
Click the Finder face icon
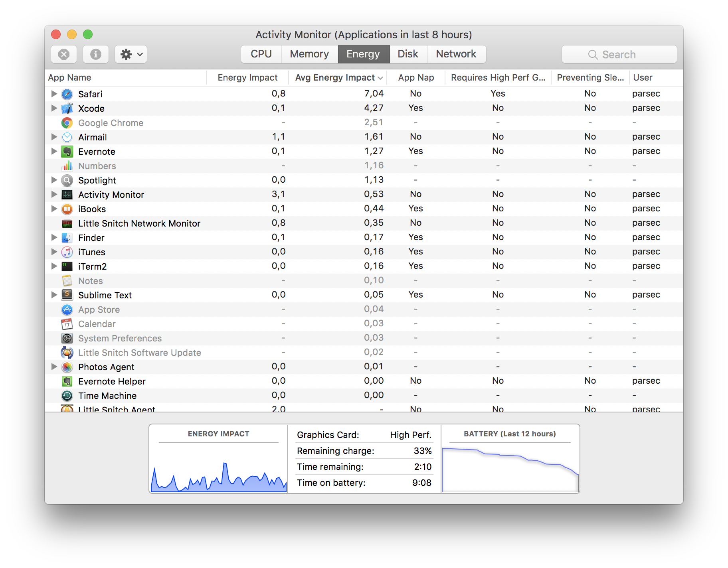pos(67,238)
